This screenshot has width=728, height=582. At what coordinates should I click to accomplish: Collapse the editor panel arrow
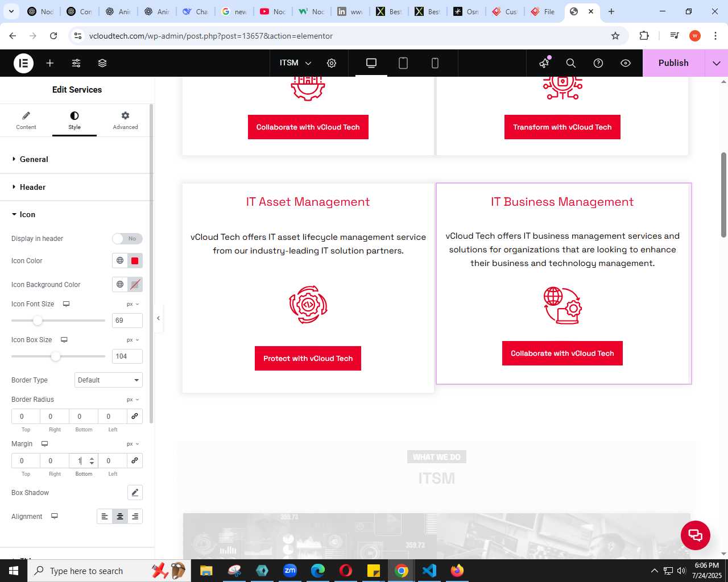click(158, 318)
